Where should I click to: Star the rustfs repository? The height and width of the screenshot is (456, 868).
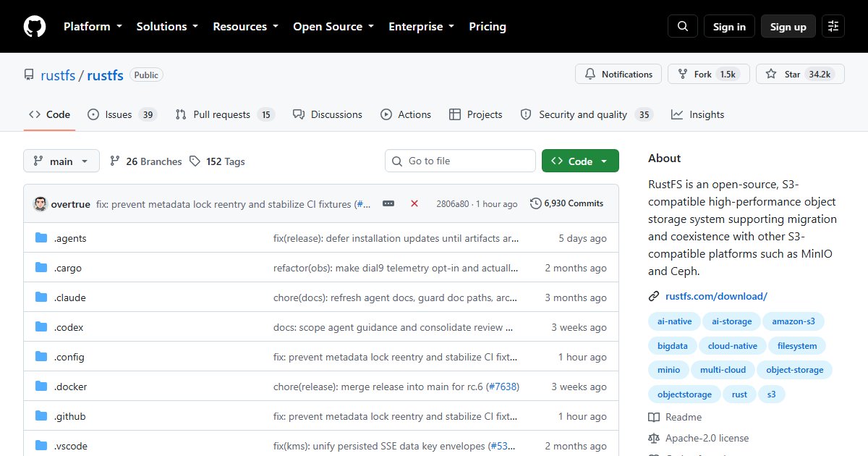800,74
